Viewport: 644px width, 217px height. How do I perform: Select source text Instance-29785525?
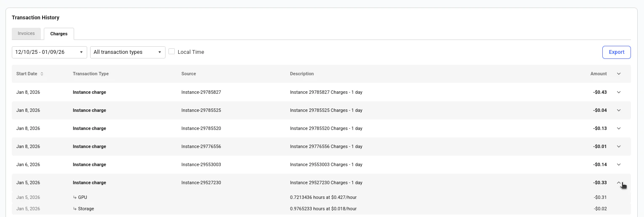(x=201, y=110)
